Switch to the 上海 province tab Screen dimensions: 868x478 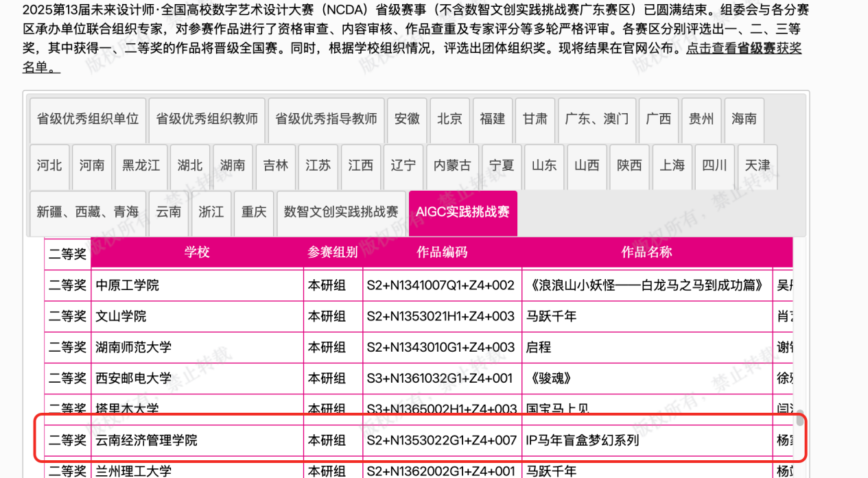pos(672,166)
